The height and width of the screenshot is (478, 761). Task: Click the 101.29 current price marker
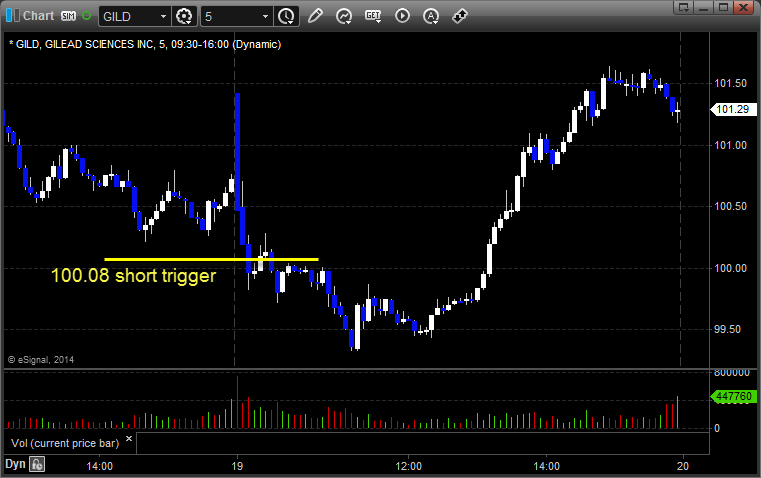pyautogui.click(x=733, y=109)
